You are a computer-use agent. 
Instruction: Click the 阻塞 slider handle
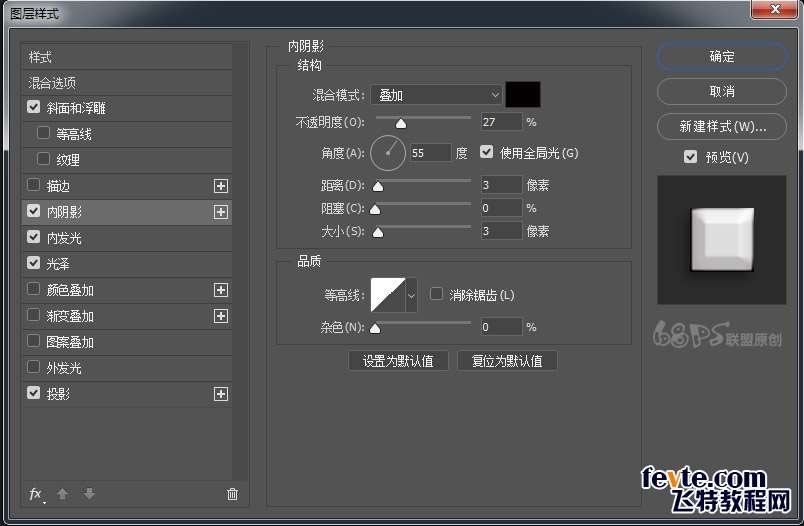point(375,210)
